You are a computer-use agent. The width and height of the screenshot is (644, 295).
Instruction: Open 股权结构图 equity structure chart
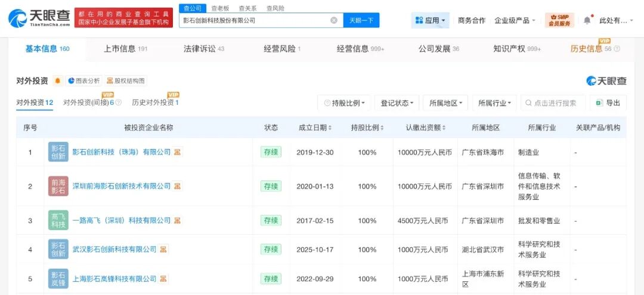coord(126,81)
